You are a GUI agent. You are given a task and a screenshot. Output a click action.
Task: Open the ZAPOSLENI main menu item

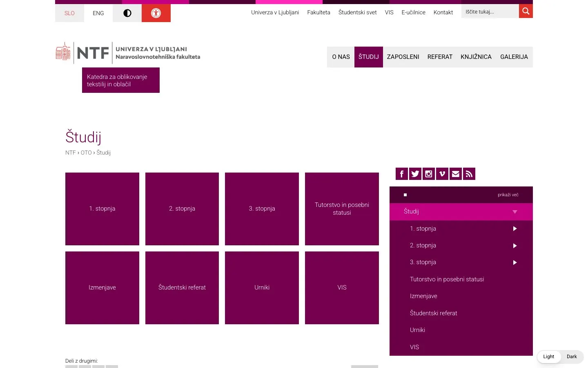(x=403, y=57)
